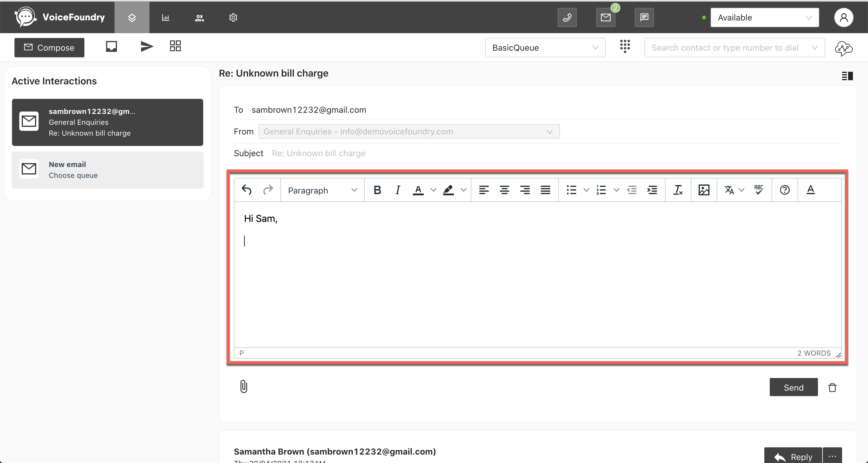Click the Reply button
868x463 pixels.
click(x=793, y=455)
